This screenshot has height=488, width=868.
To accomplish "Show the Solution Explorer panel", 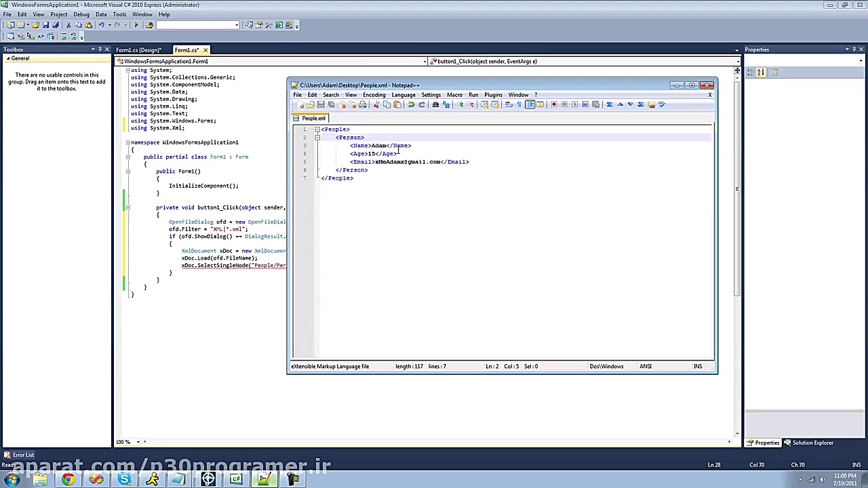I will 812,443.
